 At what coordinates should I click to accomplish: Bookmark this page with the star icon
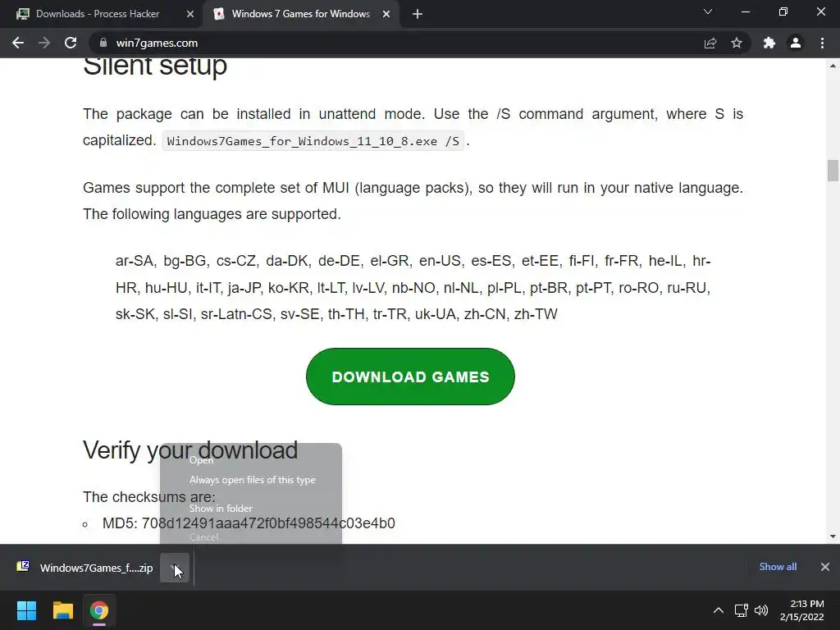[x=737, y=43]
